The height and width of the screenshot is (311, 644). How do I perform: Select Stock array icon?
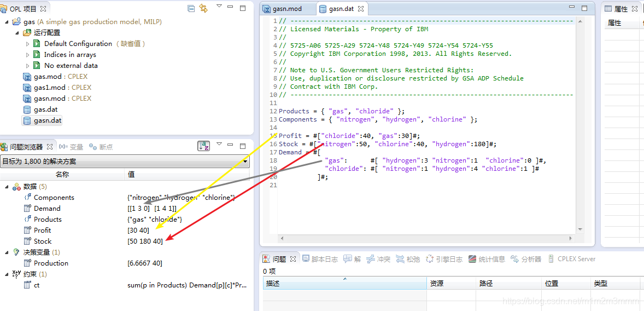[27, 241]
